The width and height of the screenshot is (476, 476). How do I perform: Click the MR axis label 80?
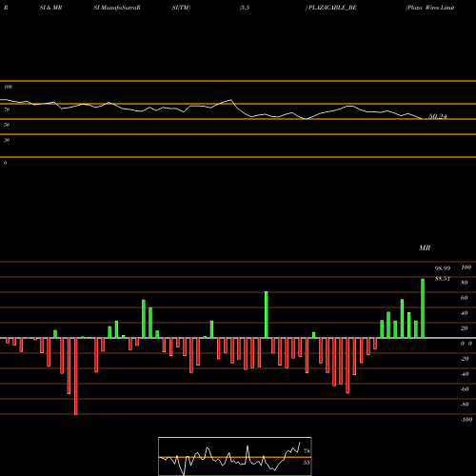[x=465, y=283]
